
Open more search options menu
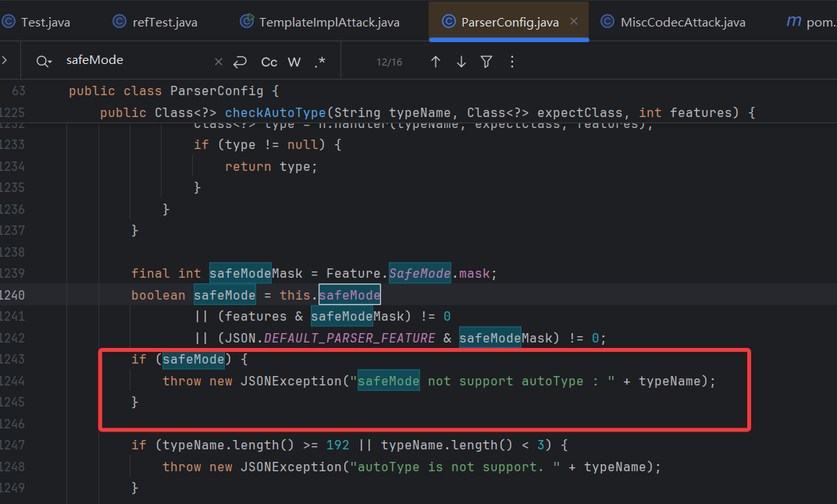pyautogui.click(x=512, y=62)
